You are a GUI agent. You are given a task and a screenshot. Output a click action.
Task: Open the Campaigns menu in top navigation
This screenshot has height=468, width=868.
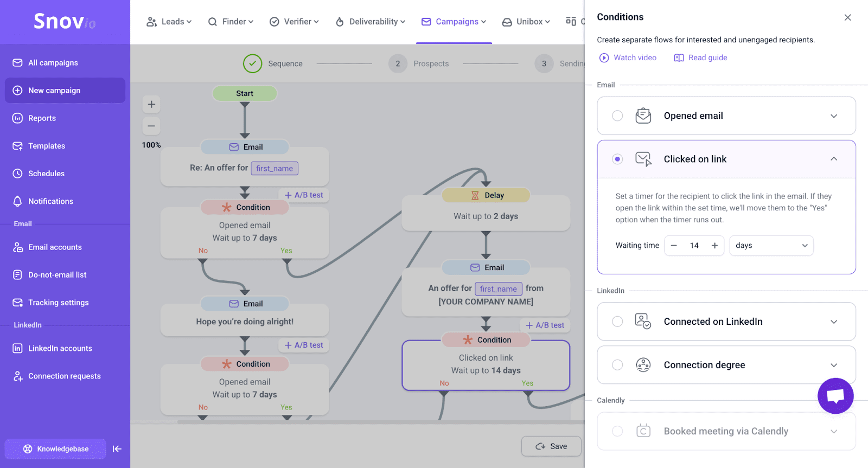454,22
